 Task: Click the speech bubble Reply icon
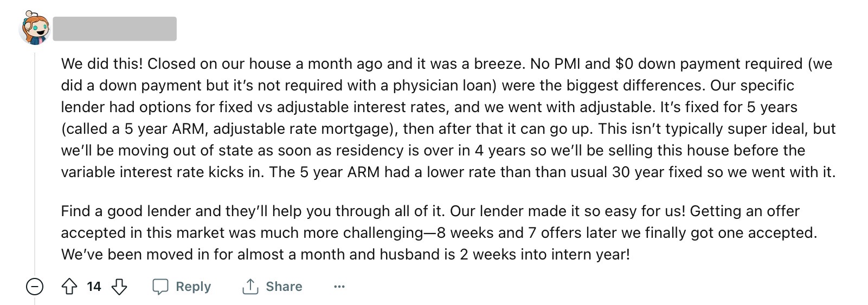point(160,287)
